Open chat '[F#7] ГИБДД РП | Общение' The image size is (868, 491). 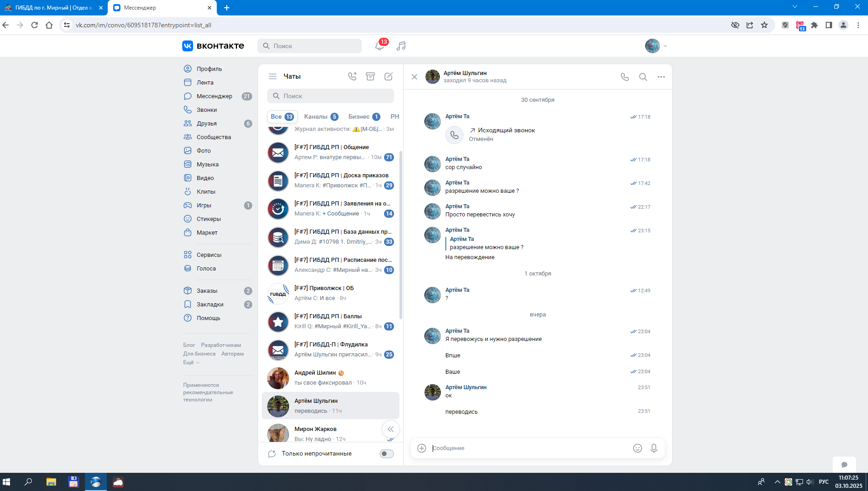[330, 152]
